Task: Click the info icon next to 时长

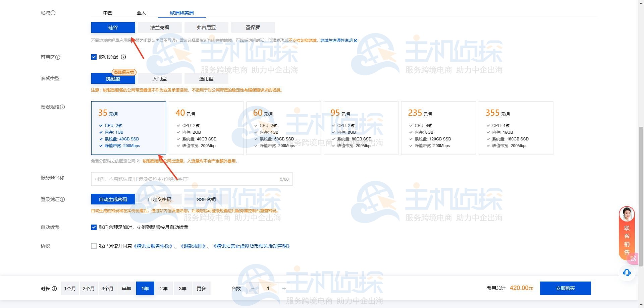Action: tap(54, 289)
